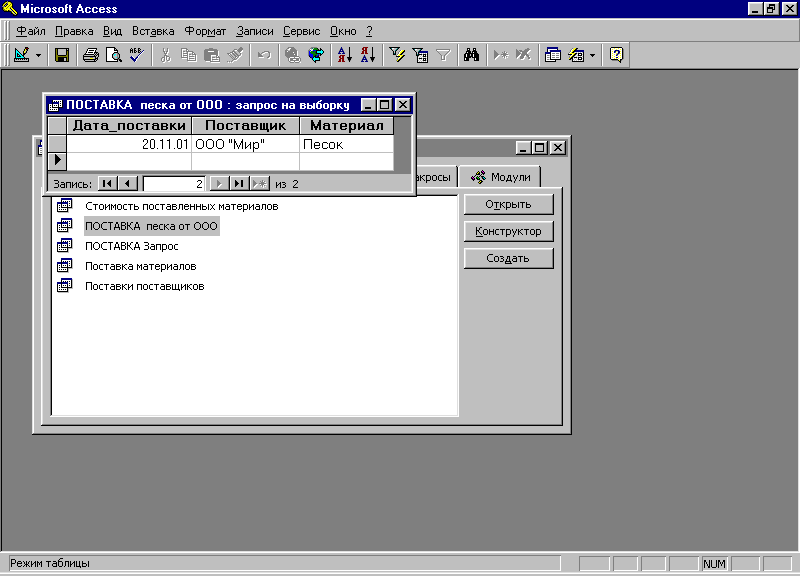This screenshot has height=576, width=800.
Task: Click the record number field
Action: (x=173, y=184)
